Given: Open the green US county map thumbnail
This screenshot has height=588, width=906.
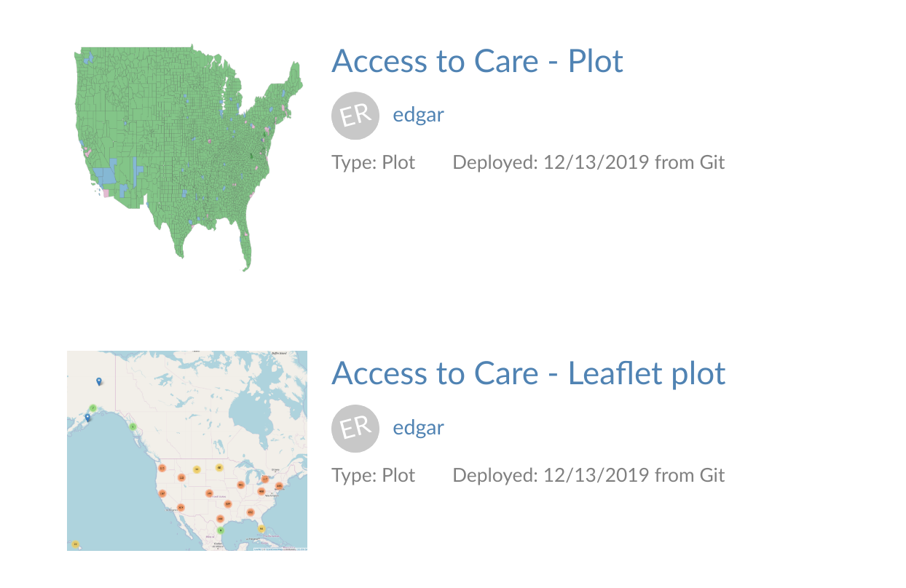Looking at the screenshot, I should click(x=188, y=158).
